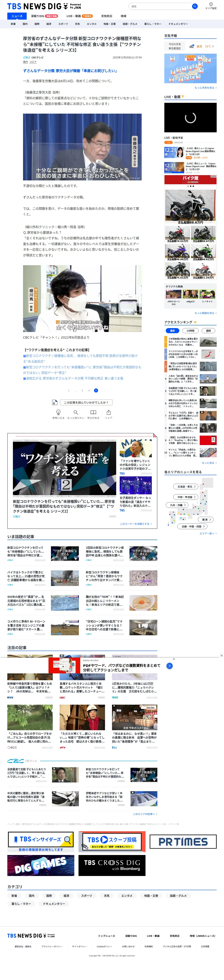Click the Japan weather map image
Screen dimensions: 224x980
(x=190, y=69)
